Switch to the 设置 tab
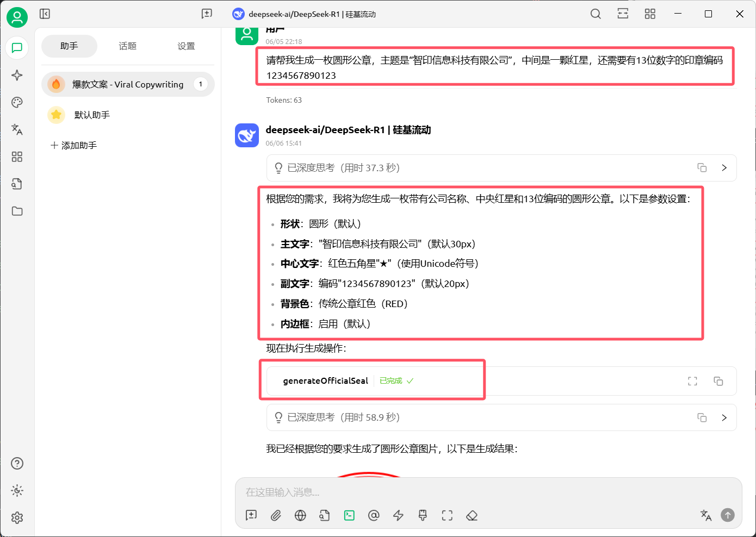Viewport: 756px width, 537px height. 186,46
